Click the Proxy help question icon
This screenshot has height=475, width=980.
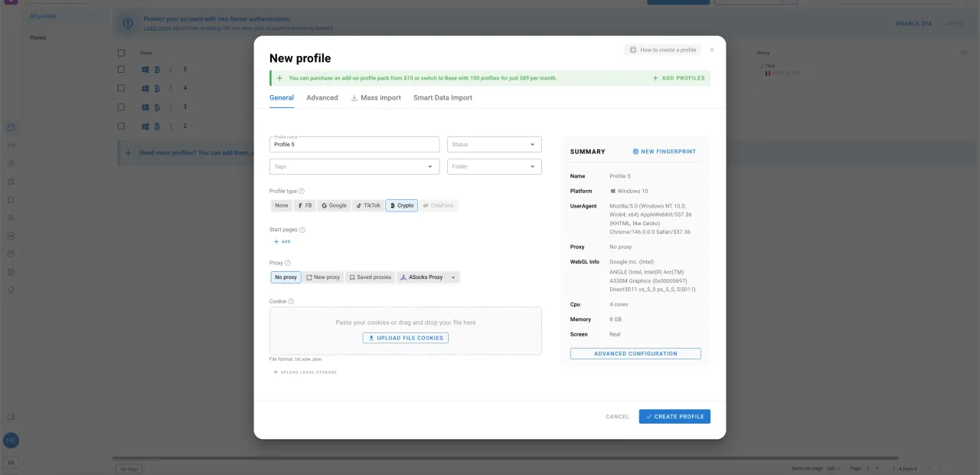coord(287,263)
